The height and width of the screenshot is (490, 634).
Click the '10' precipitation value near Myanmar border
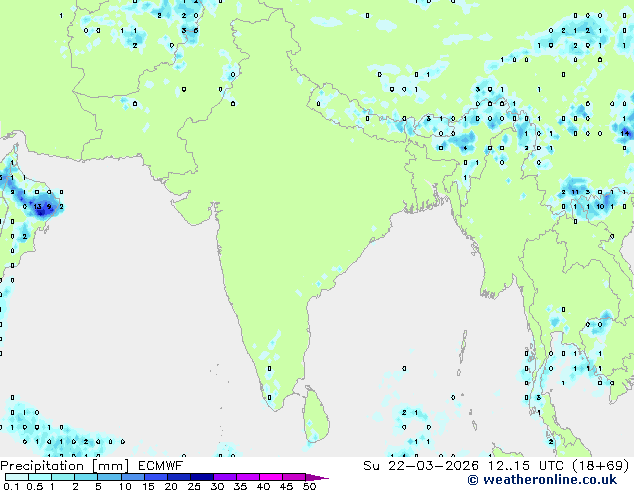click(600, 207)
